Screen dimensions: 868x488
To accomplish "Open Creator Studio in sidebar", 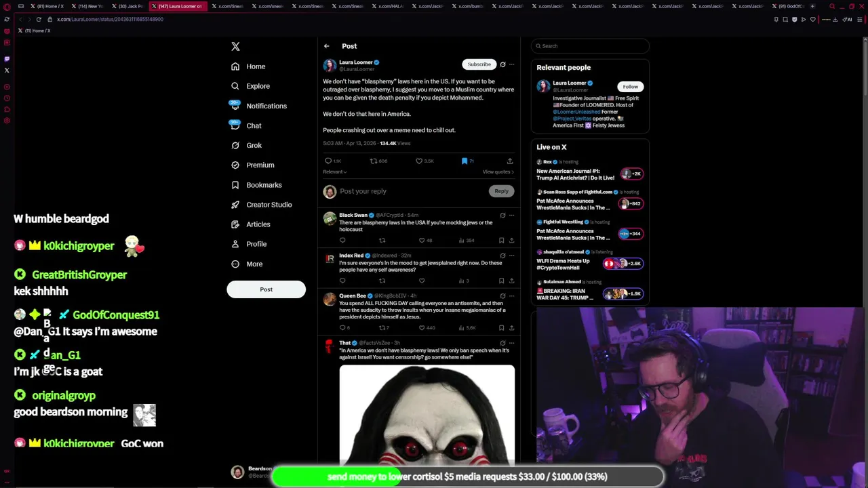I will pyautogui.click(x=261, y=204).
